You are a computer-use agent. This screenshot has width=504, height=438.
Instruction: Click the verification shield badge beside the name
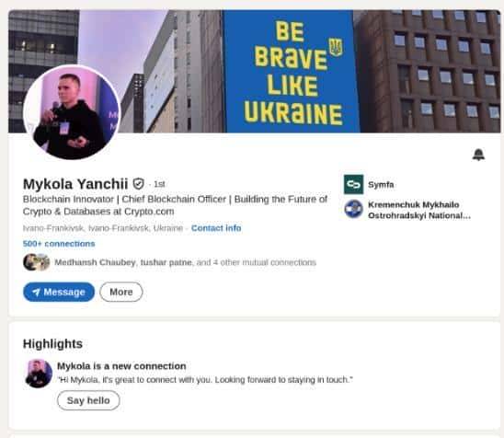click(x=139, y=184)
